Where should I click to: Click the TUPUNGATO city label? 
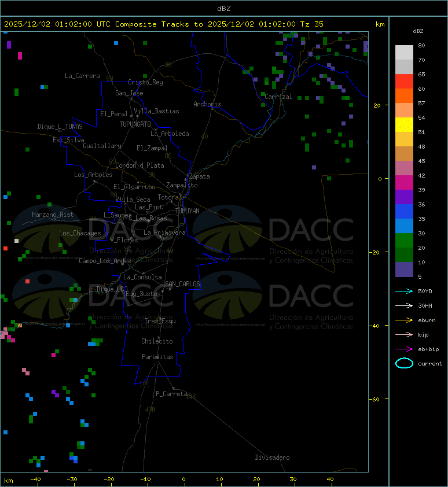135,124
